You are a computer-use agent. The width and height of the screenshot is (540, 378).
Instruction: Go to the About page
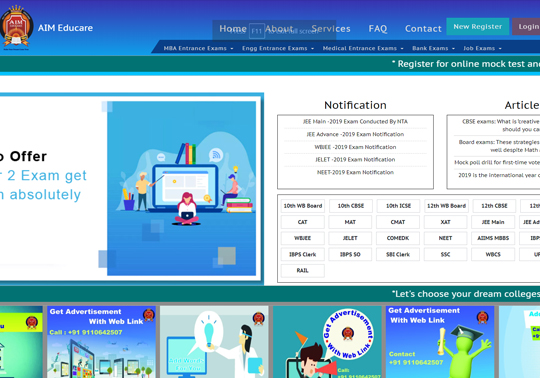click(x=279, y=29)
